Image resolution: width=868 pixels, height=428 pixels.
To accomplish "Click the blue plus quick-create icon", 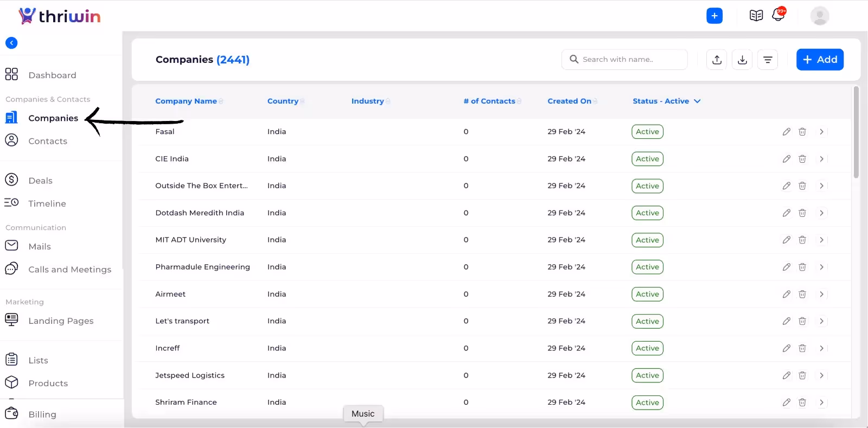I will (x=714, y=16).
